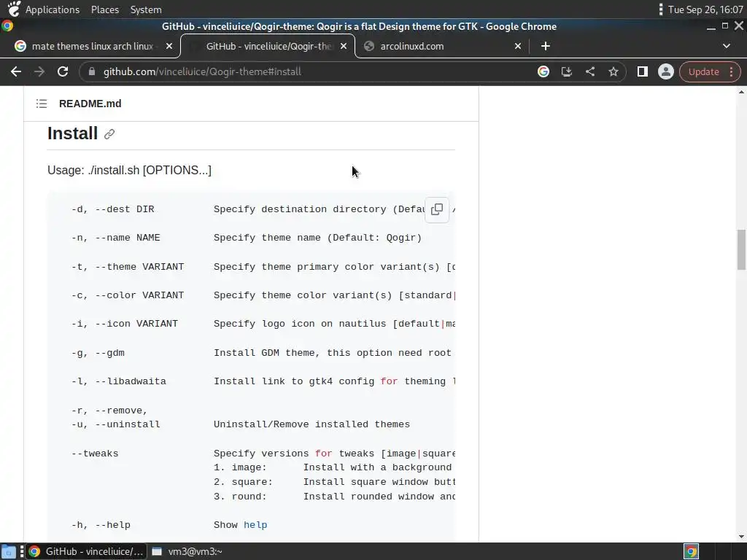This screenshot has width=747, height=560.
Task: Click the -c, --color VARIANT option
Action: (128, 295)
